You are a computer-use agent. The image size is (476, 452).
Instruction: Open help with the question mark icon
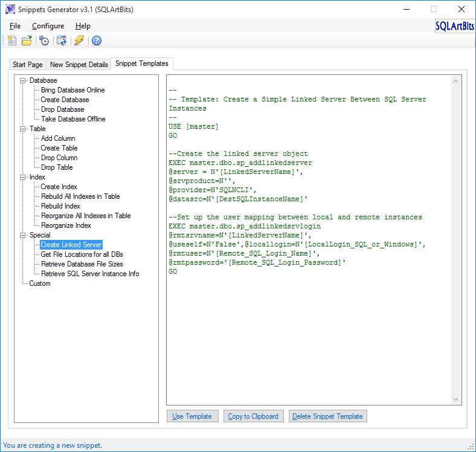[96, 40]
